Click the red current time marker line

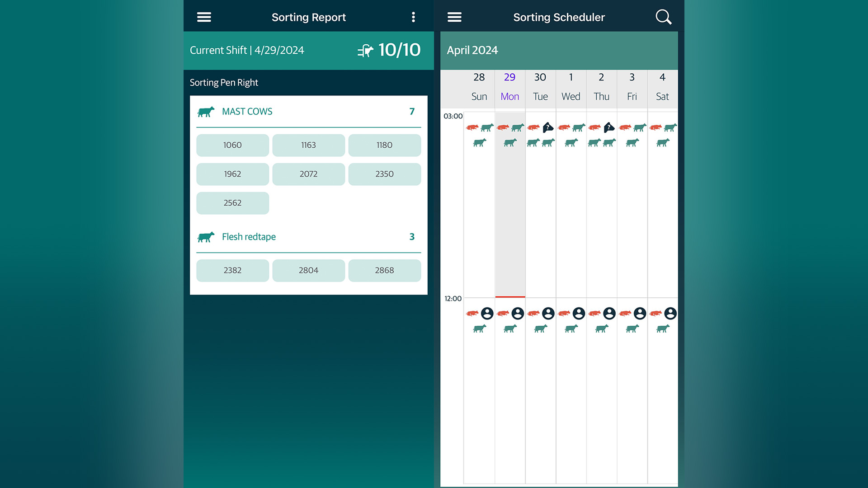pos(510,297)
